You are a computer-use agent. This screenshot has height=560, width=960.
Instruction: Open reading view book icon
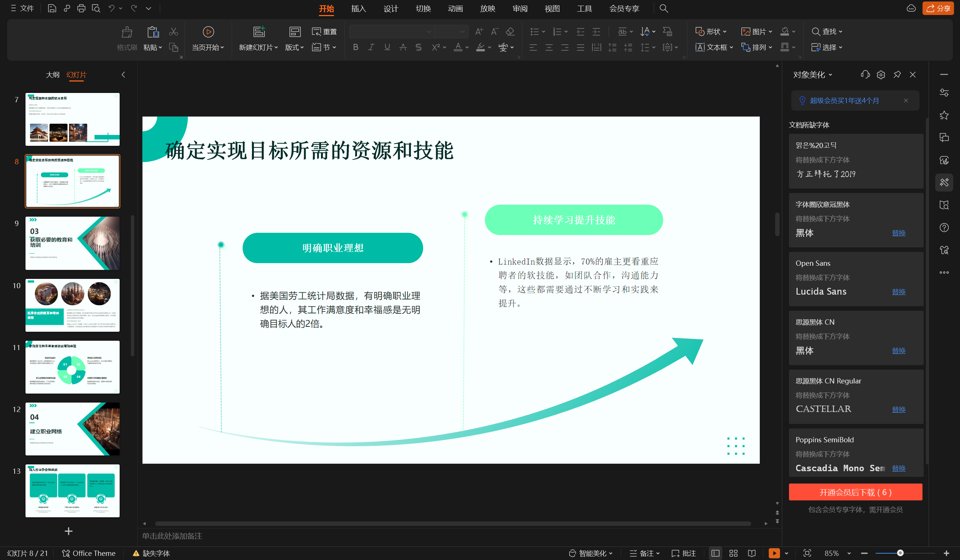coord(751,553)
